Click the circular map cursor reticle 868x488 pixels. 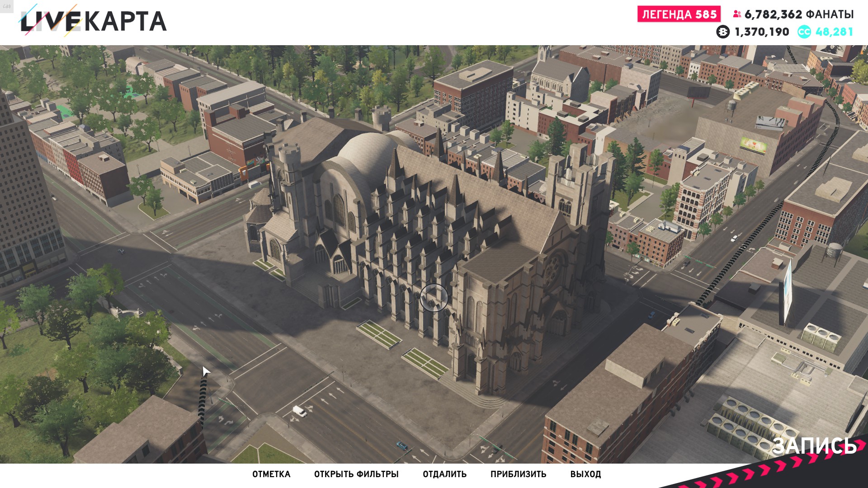pos(434,298)
